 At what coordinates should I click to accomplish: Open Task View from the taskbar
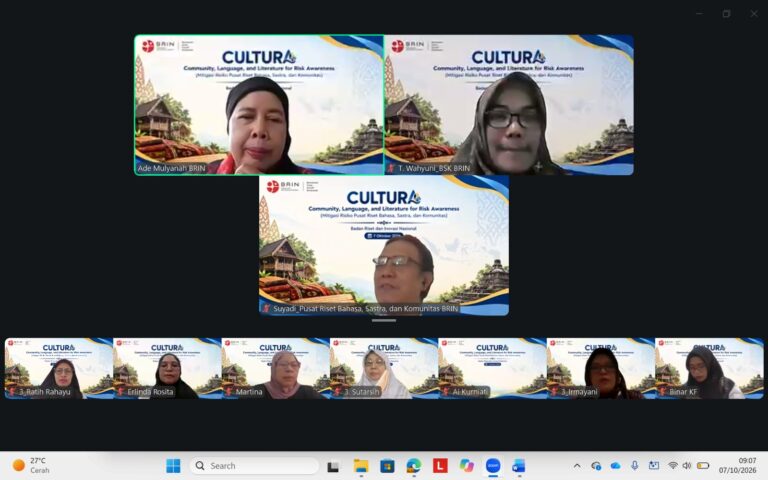[x=333, y=466]
